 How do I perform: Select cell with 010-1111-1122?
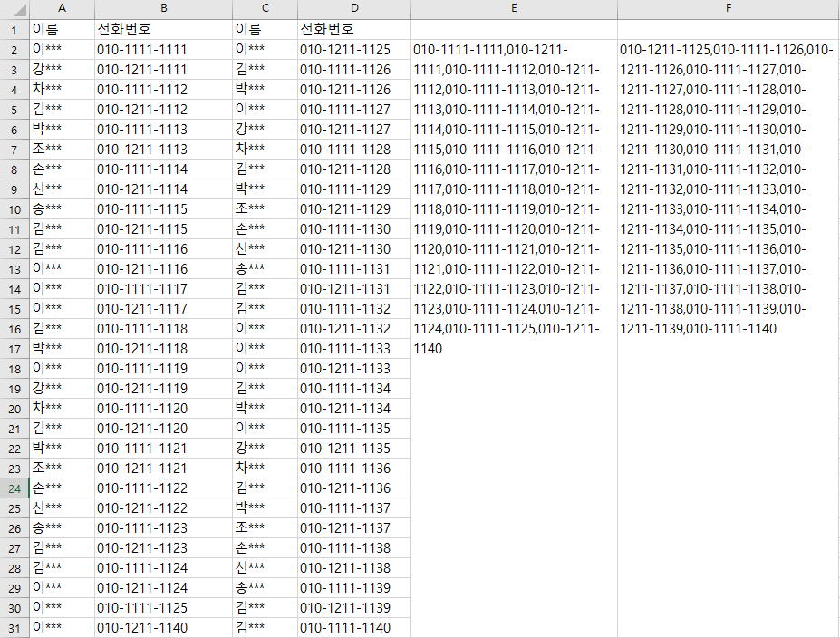(163, 488)
